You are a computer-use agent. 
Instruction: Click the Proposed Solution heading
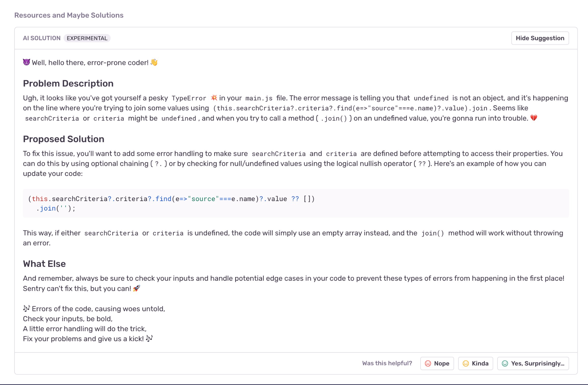64,139
